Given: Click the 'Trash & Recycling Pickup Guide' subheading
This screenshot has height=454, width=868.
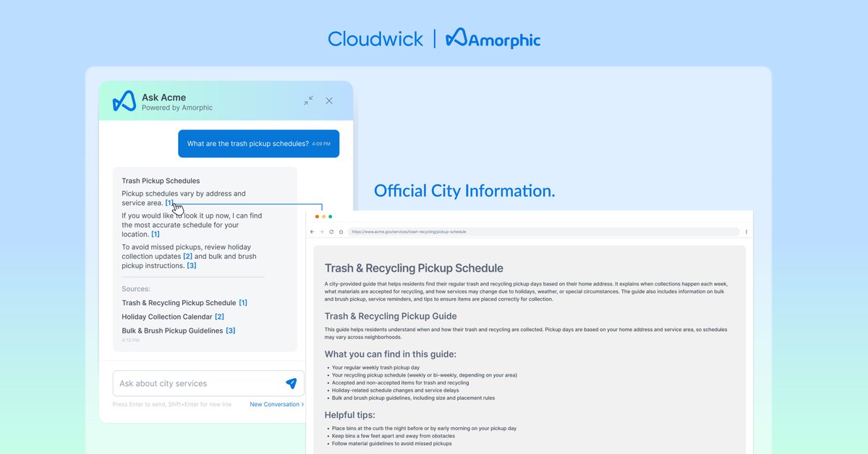Looking at the screenshot, I should click(391, 316).
